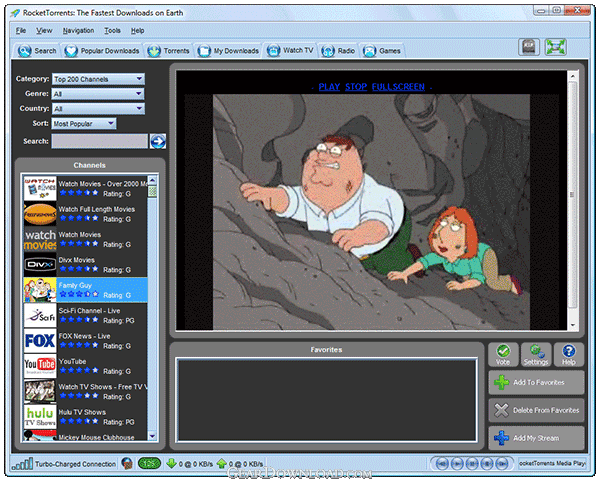Select the FOX News logo thumbnail
The width and height of the screenshot is (600, 482).
pos(40,340)
